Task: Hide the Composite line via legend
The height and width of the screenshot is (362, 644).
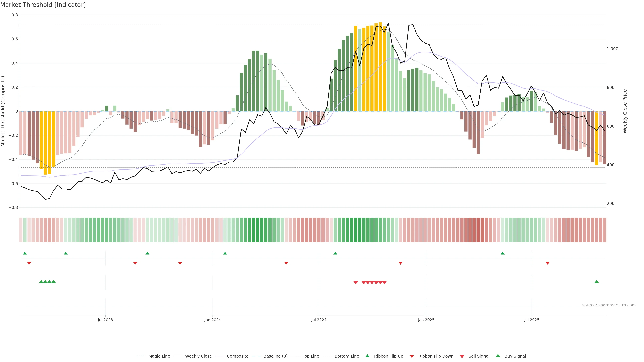Action: pos(237,356)
